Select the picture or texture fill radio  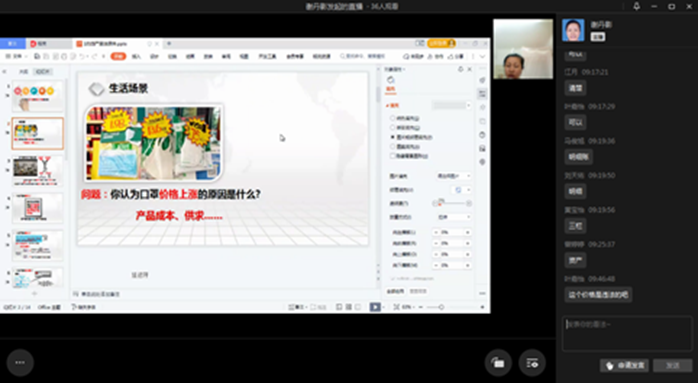point(393,137)
